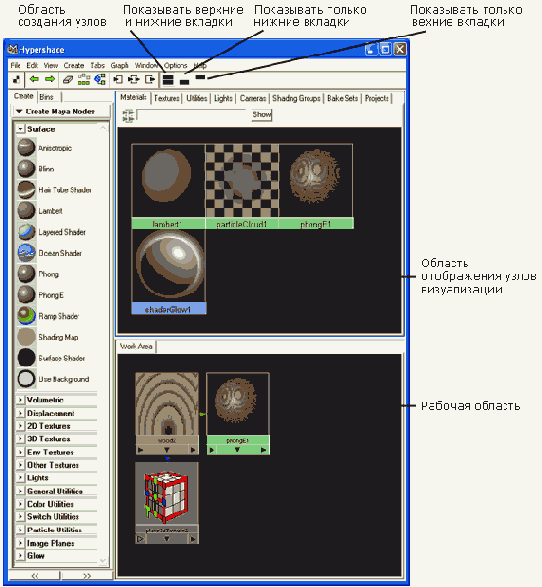Expand the Volumetric section
The height and width of the screenshot is (587, 542).
coord(20,400)
